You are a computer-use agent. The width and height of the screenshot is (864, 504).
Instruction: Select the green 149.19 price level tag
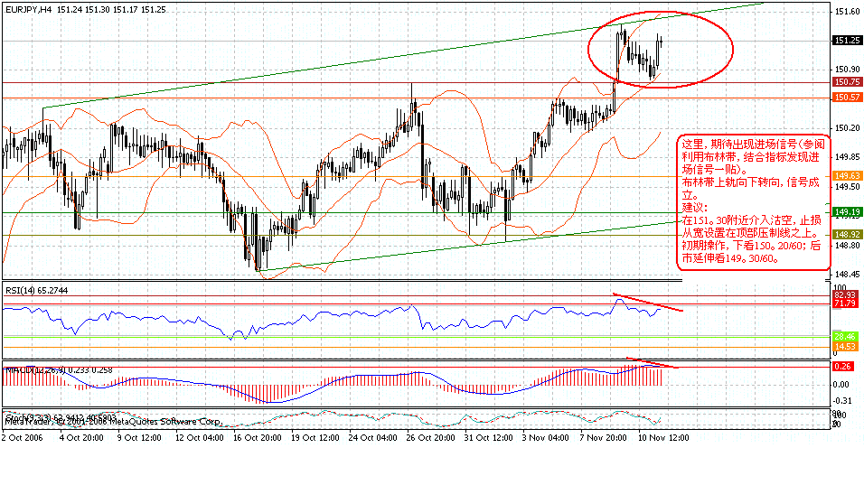coord(847,211)
